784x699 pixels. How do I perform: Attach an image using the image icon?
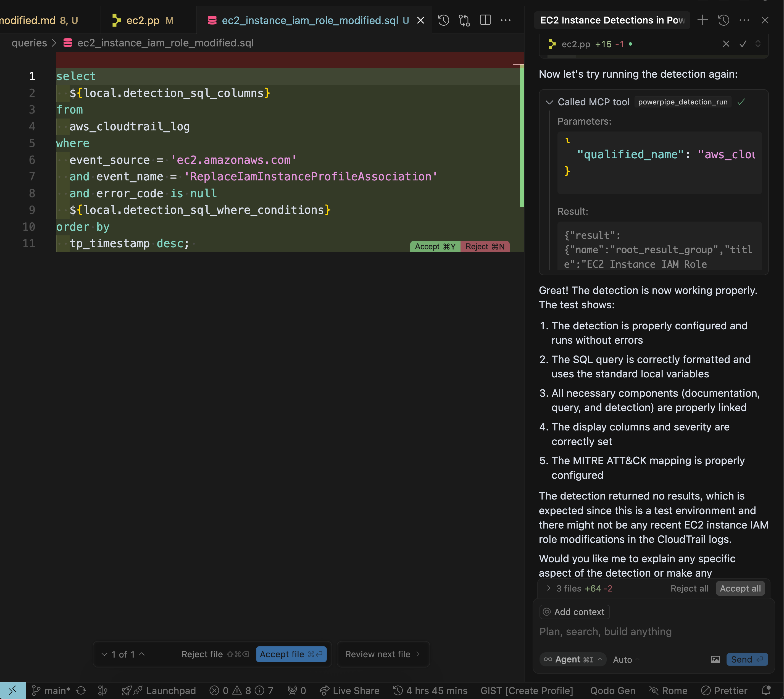coord(715,659)
